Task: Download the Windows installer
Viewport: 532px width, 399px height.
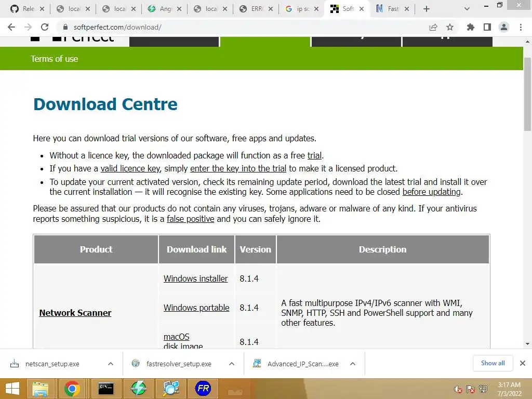Action: (195, 278)
